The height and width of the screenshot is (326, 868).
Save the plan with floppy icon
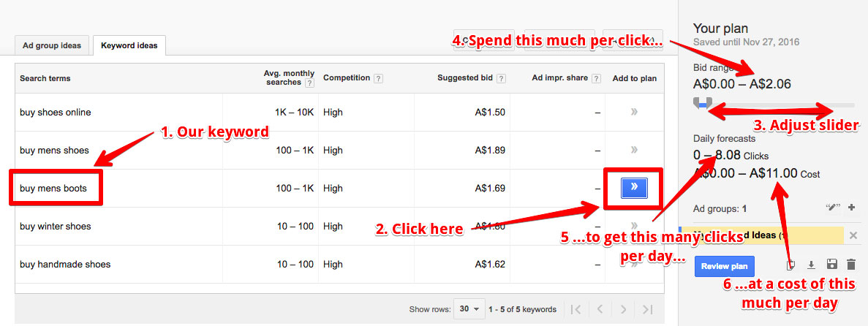[x=831, y=265]
